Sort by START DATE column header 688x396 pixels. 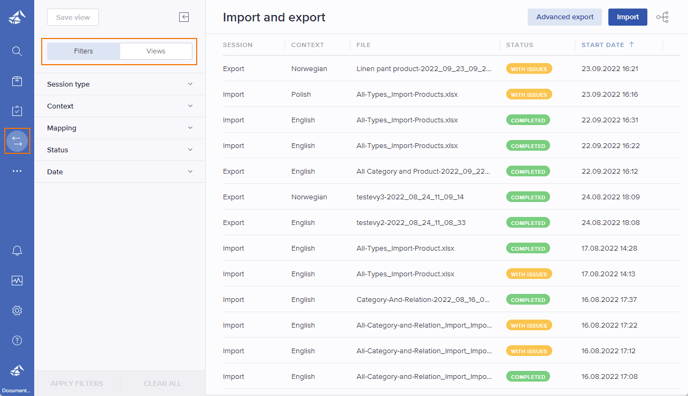[602, 45]
